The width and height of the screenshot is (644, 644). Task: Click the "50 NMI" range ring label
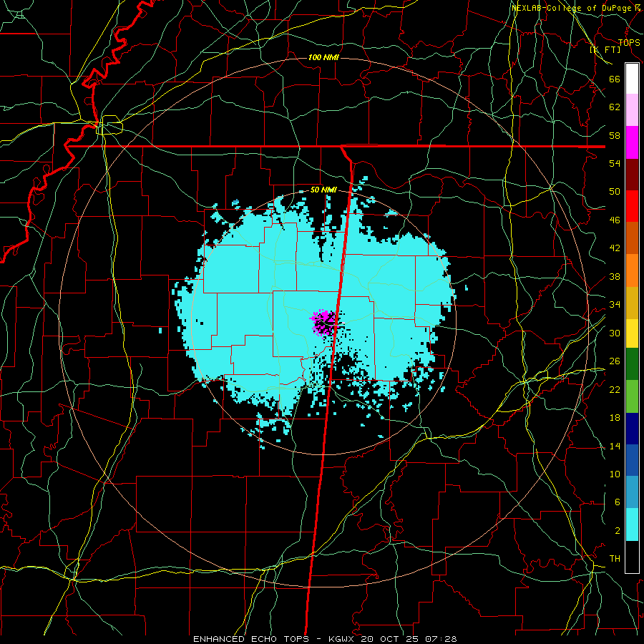click(323, 190)
